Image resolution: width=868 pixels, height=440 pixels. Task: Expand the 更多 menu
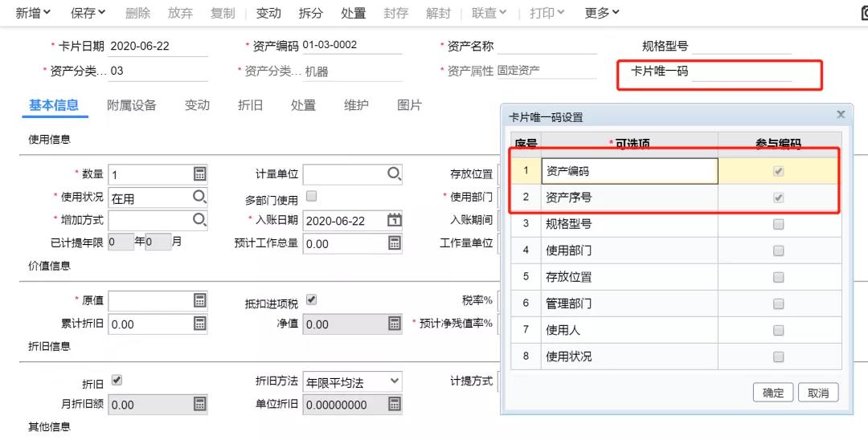(602, 13)
